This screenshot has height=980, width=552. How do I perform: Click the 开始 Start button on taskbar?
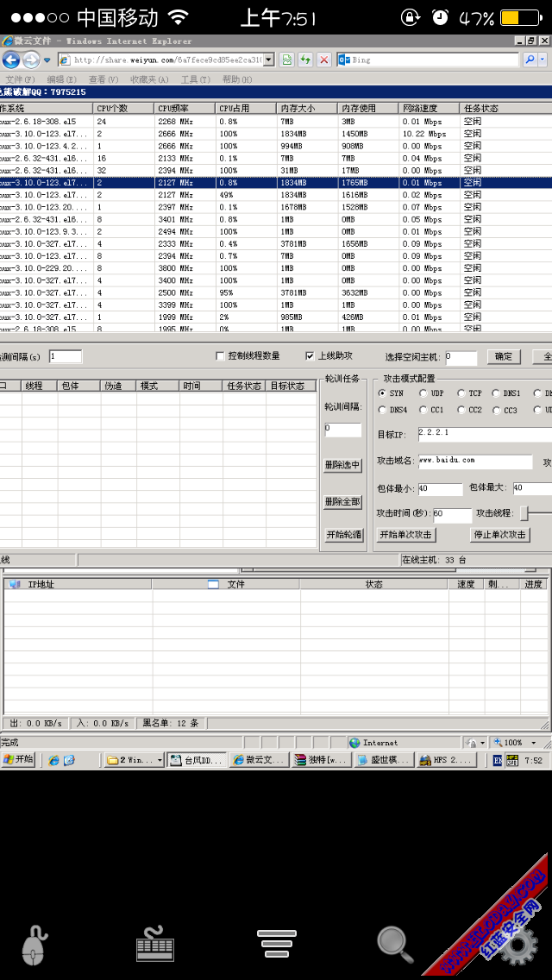(18, 760)
